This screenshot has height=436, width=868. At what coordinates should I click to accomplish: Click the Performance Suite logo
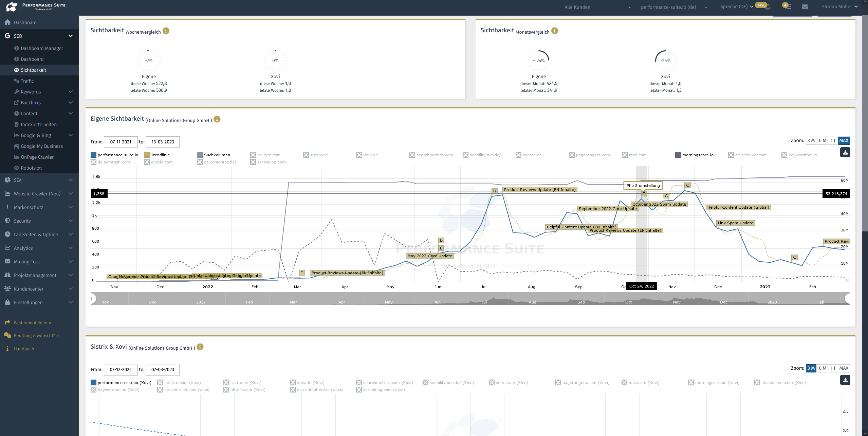pyautogui.click(x=36, y=6)
